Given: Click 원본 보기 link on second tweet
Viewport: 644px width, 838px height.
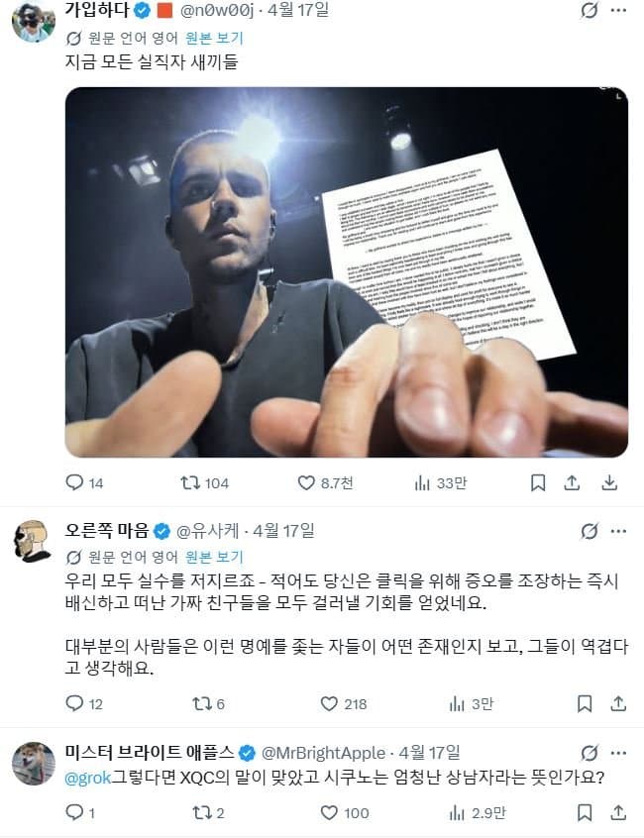Looking at the screenshot, I should coord(214,558).
